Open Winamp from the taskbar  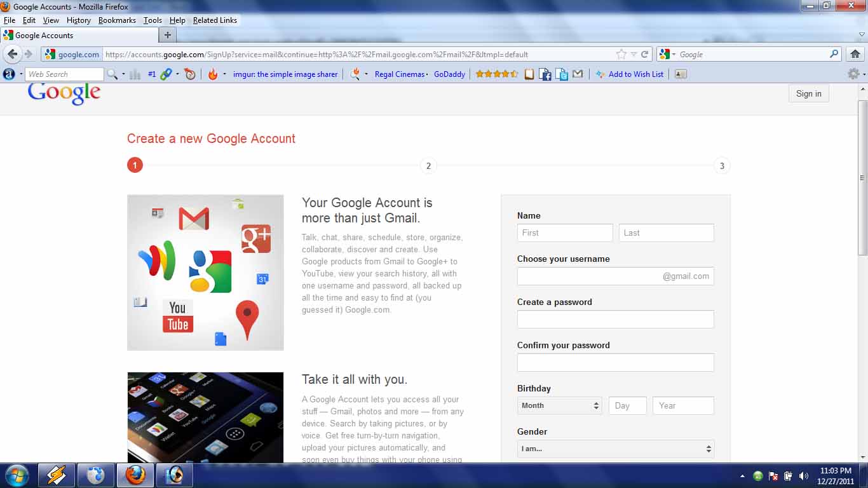click(57, 475)
